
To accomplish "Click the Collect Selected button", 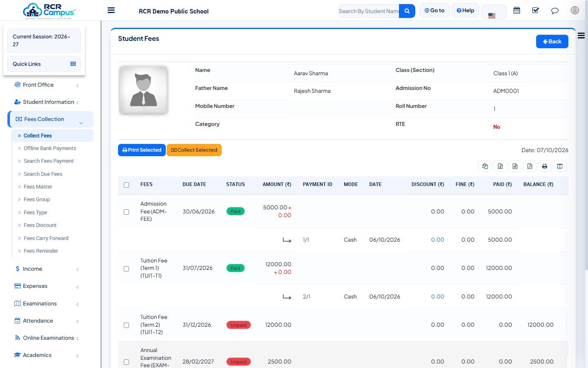I will pos(194,150).
